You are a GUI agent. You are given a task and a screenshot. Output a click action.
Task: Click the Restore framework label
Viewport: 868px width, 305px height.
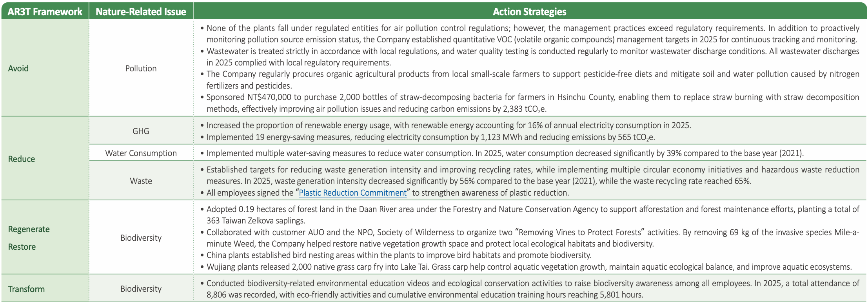point(22,247)
